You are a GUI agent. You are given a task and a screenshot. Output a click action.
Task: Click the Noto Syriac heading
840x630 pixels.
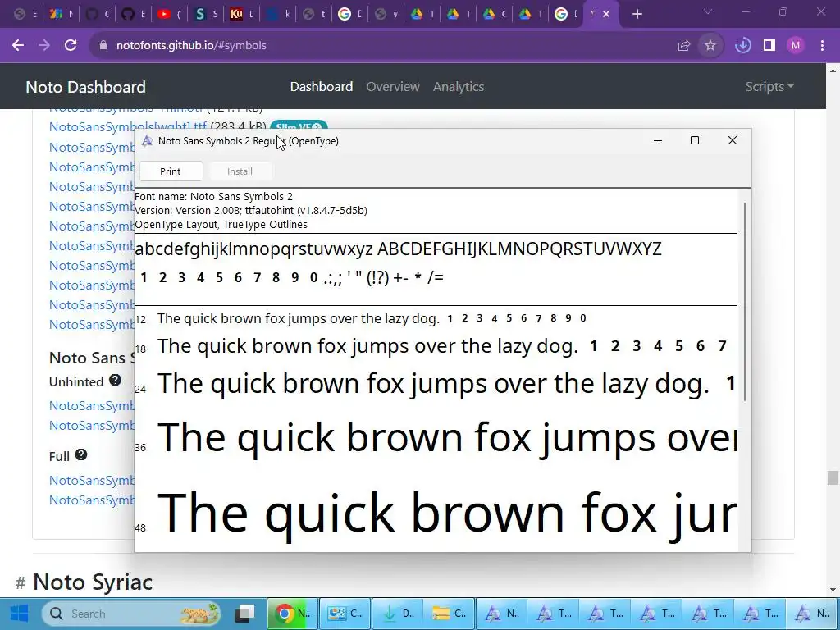point(93,582)
